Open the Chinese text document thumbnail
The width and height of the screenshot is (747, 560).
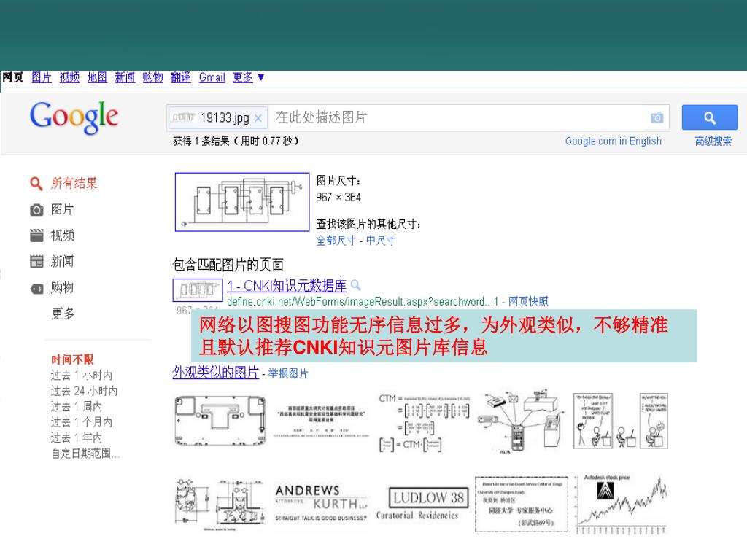322,421
